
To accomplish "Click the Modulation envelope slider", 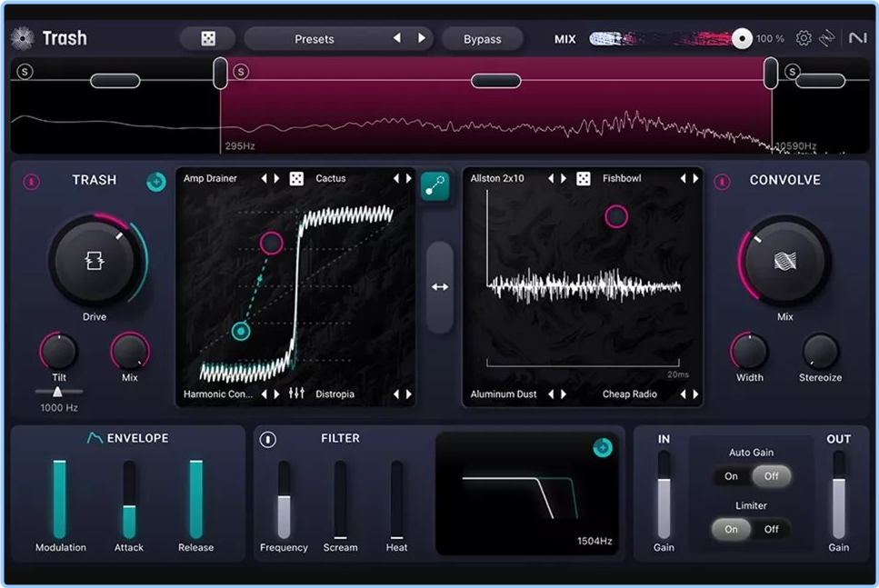I will click(59, 499).
